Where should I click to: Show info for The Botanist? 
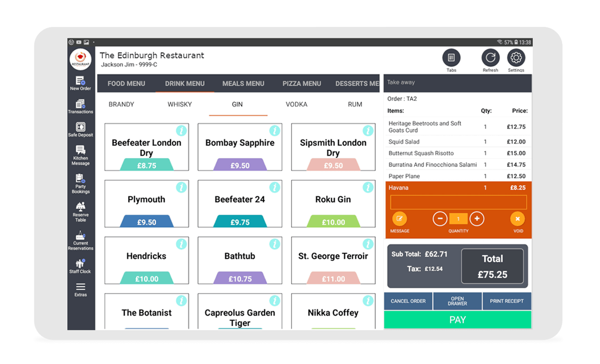pos(181,300)
